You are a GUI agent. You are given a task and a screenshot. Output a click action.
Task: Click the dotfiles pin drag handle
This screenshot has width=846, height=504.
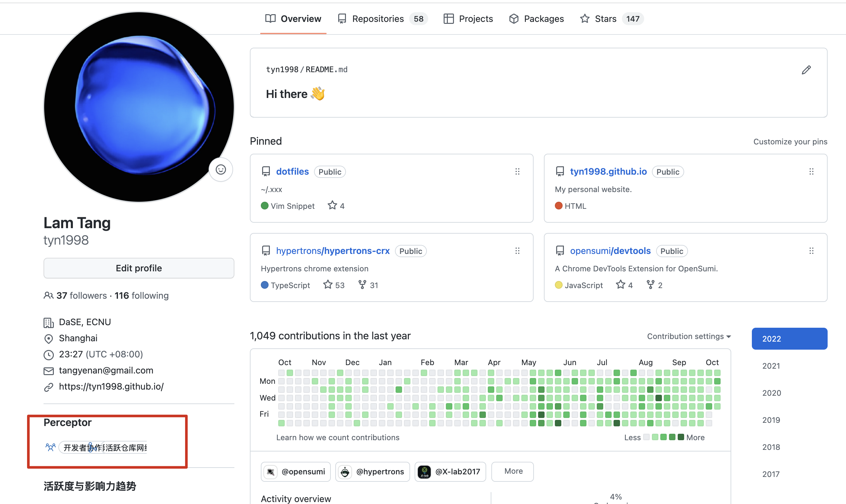click(517, 171)
